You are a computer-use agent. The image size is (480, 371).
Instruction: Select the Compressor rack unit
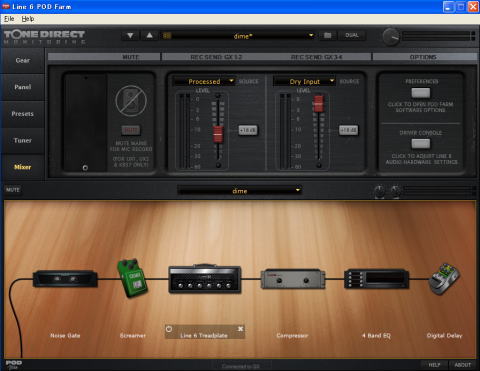(x=292, y=279)
